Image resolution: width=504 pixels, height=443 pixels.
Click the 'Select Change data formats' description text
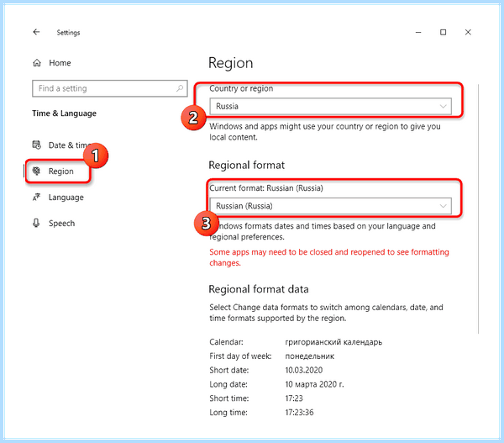(326, 313)
